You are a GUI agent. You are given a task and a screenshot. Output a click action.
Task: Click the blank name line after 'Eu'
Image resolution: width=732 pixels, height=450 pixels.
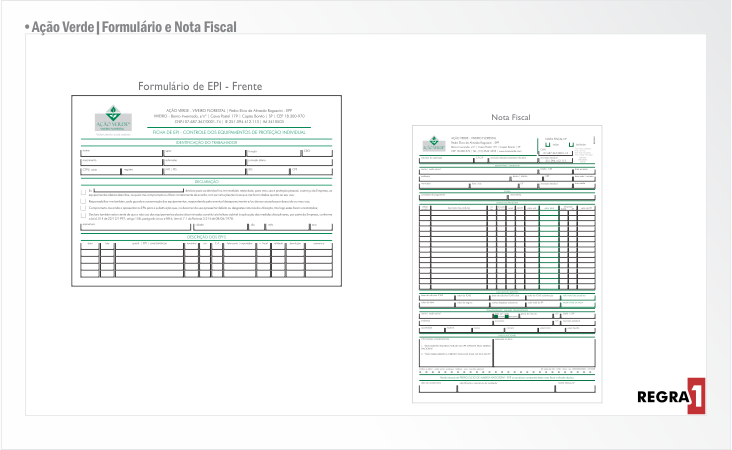coord(139,190)
